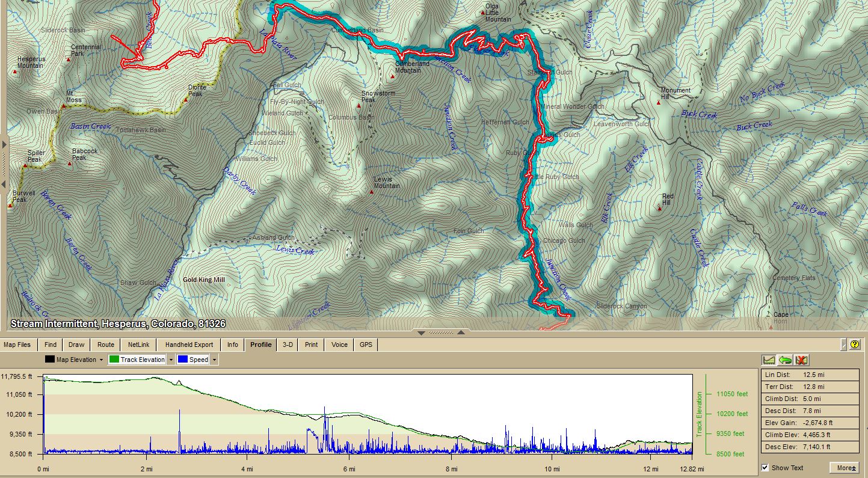Click the Hesperus Mountain summit marker
Image resolution: width=868 pixels, height=478 pixels.
(x=14, y=72)
